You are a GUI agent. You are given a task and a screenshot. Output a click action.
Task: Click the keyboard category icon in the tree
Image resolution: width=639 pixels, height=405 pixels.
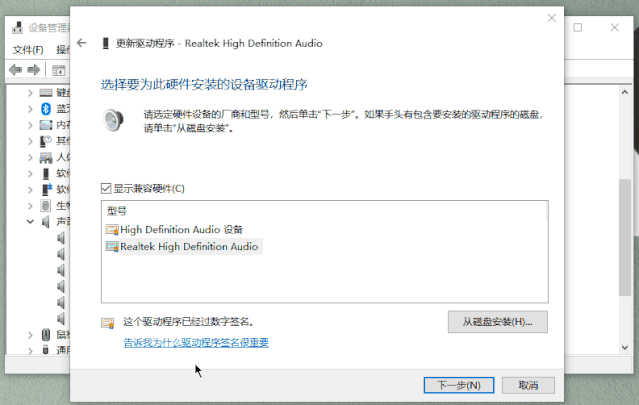[46, 93]
